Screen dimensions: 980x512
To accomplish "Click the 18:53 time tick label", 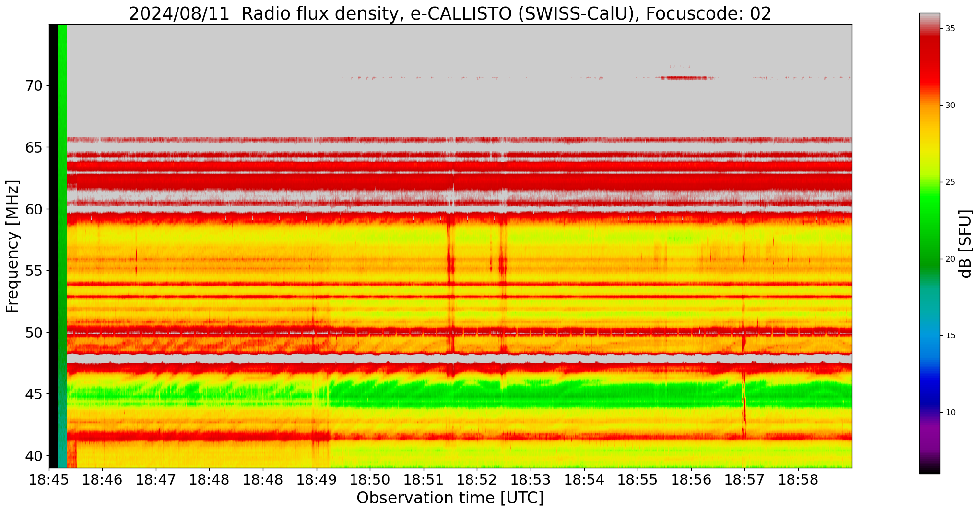I will (x=531, y=479).
